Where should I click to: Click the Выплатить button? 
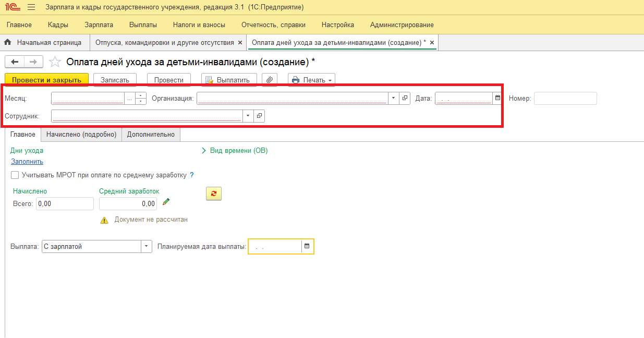click(x=229, y=80)
